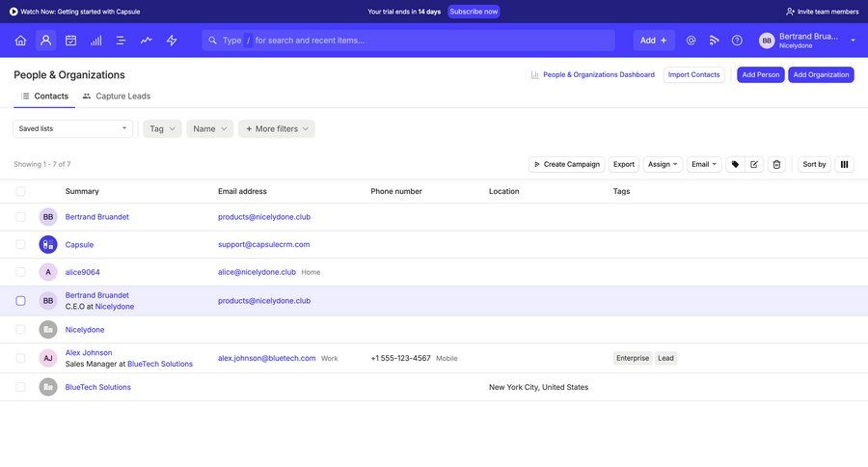
Task: Check the Bertrand Bruandet C.E.O row checkbox
Action: [20, 301]
